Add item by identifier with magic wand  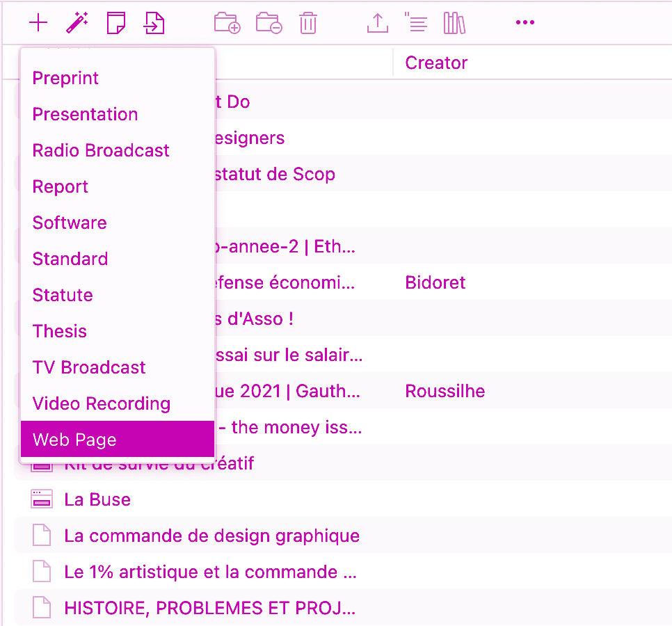click(x=77, y=22)
